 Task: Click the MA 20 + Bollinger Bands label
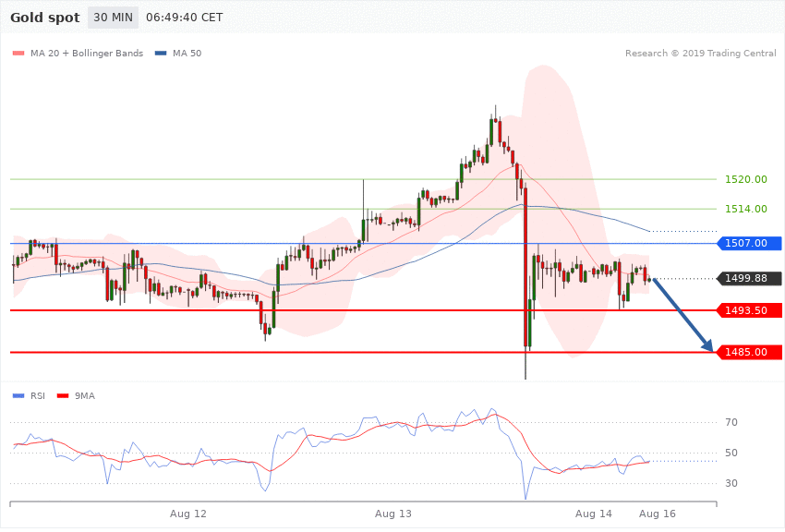pos(87,54)
